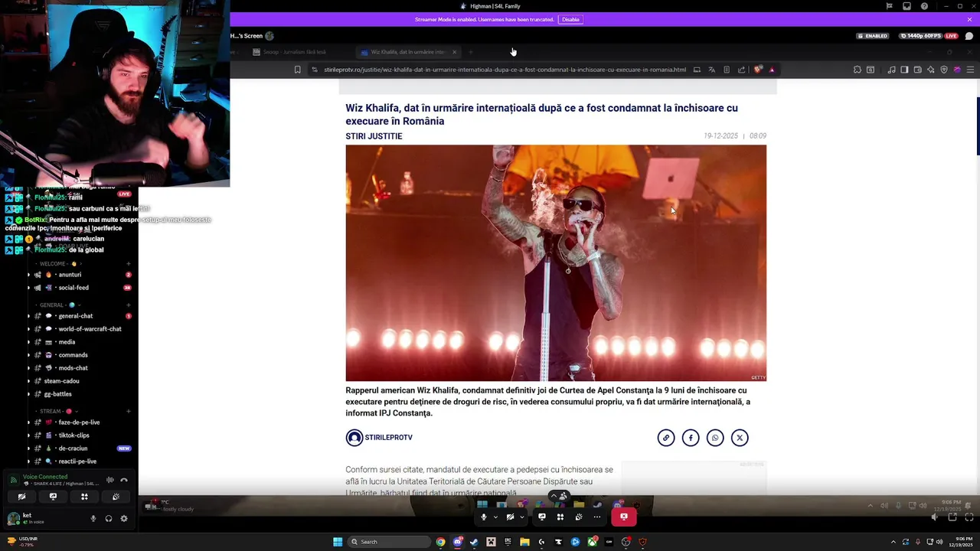This screenshot has width=980, height=551.
Task: Deafen with the headphones icon
Action: coord(109,519)
